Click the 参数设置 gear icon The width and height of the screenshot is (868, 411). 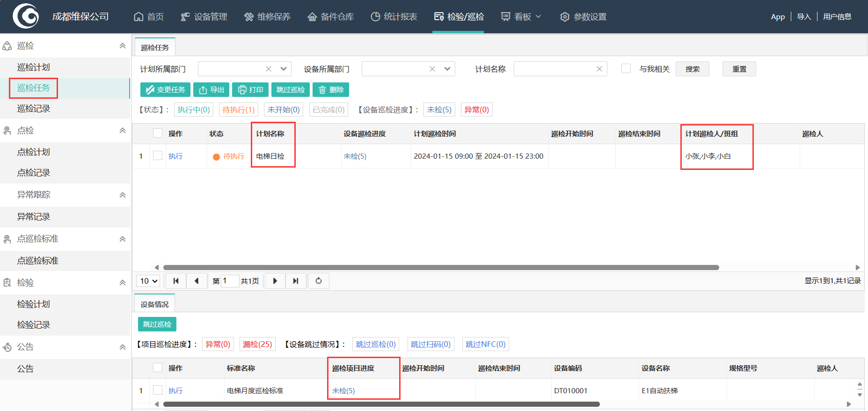(565, 17)
